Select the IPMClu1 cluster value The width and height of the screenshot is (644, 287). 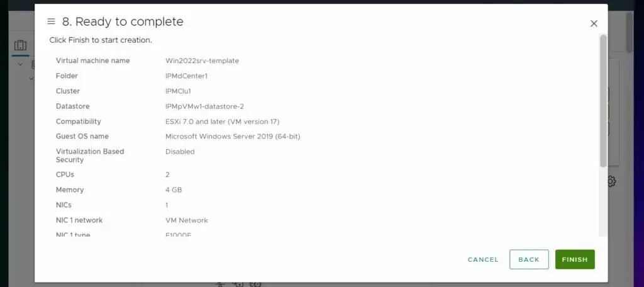point(178,91)
